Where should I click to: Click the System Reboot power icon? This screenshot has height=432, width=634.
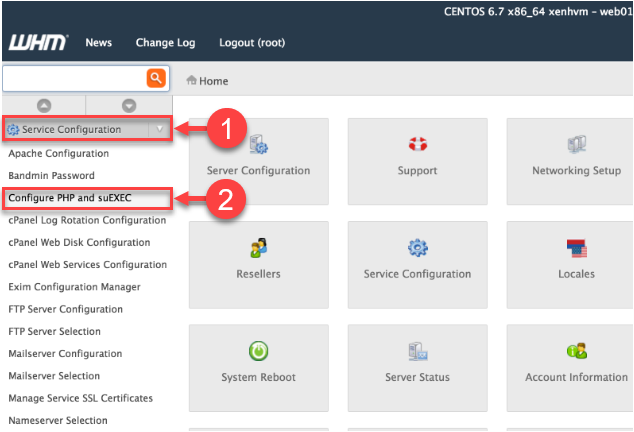click(258, 351)
